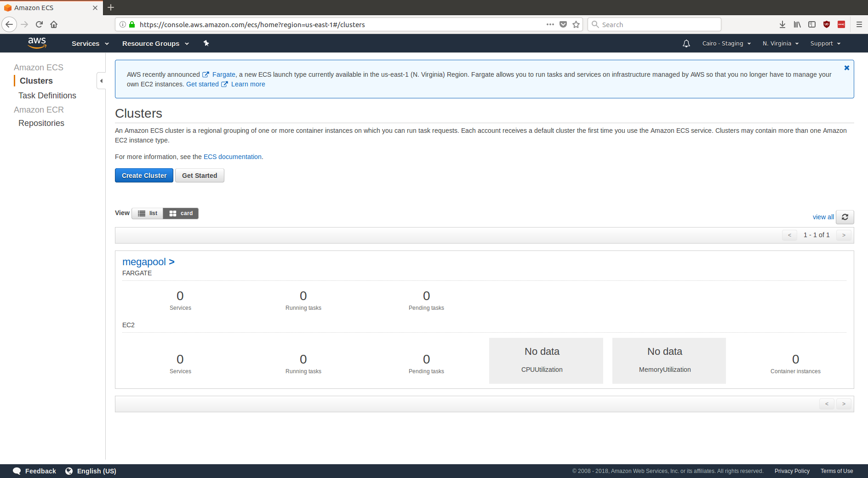Click the Create Cluster button
This screenshot has width=868, height=478.
tap(144, 176)
